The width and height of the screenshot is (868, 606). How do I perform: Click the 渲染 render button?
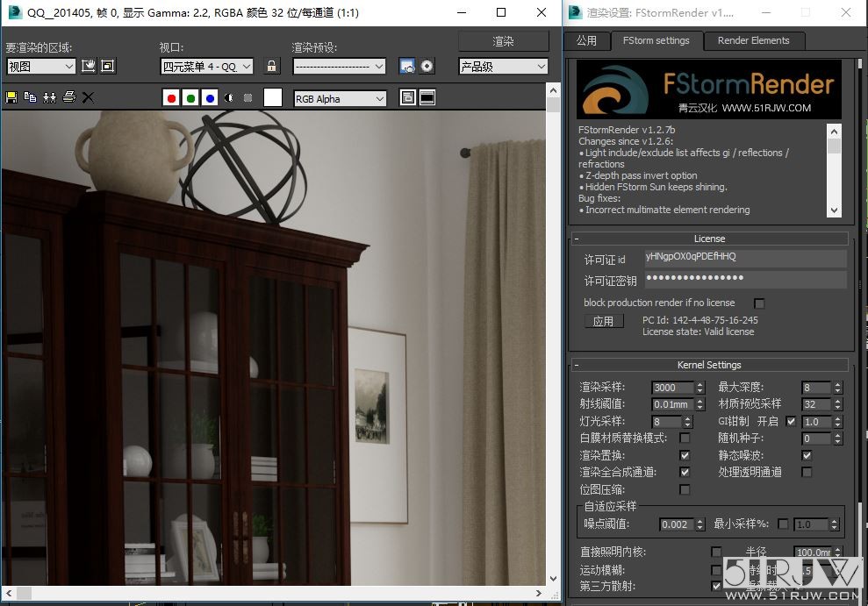[x=503, y=41]
